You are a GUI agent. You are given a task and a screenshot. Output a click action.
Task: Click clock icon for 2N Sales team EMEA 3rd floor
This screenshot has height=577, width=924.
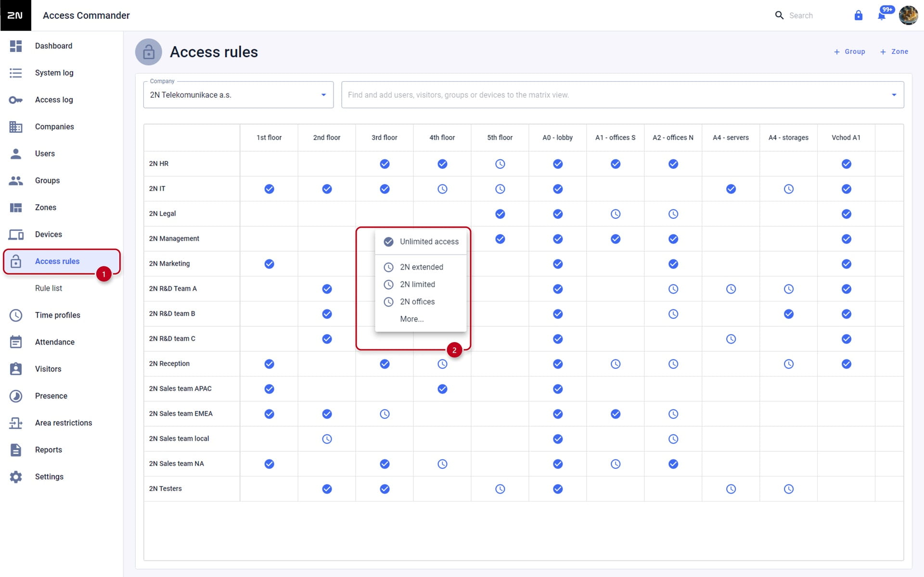click(385, 414)
